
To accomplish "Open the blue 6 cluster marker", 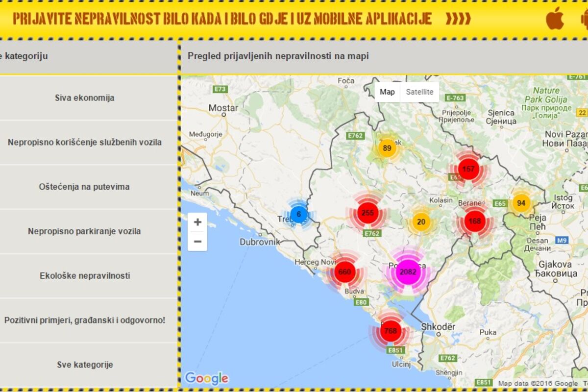I will (x=298, y=214).
